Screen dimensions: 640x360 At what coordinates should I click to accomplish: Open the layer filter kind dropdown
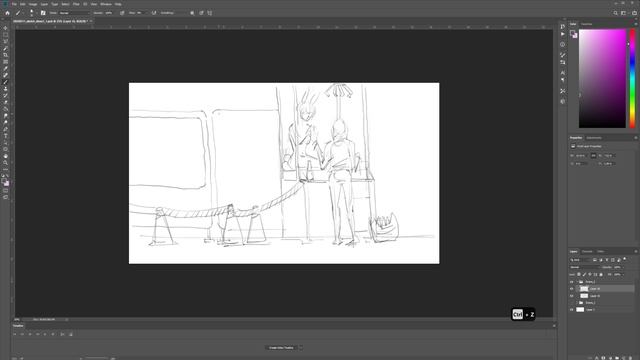580,260
